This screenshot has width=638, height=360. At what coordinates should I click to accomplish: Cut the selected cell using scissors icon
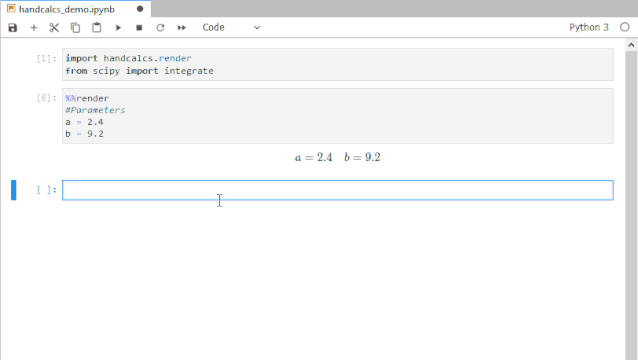(x=54, y=28)
